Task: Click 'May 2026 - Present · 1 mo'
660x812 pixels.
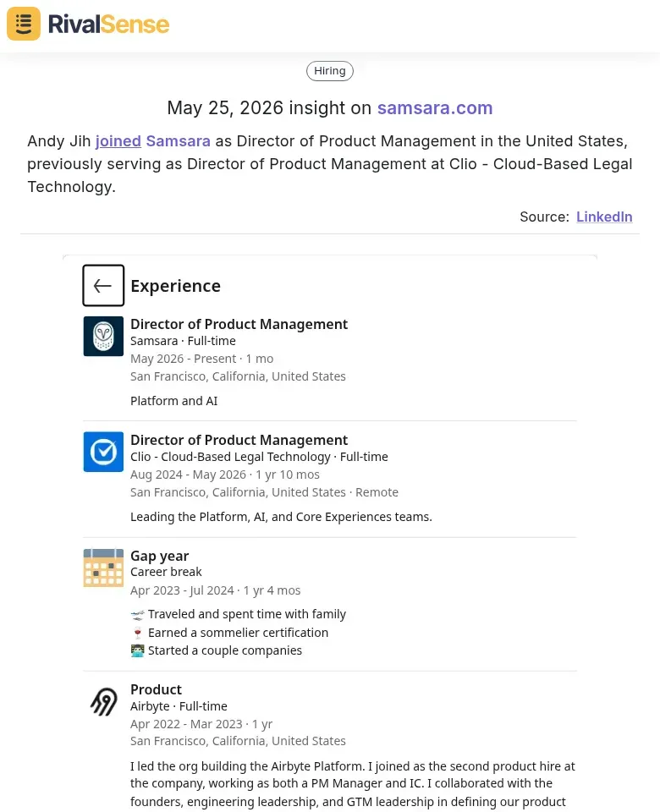Action: (x=201, y=359)
